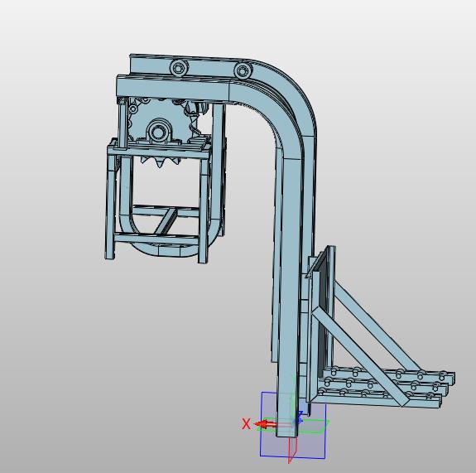The height and width of the screenshot is (473, 476).
Task: Select the right roller on the top rail
Action: click(243, 71)
